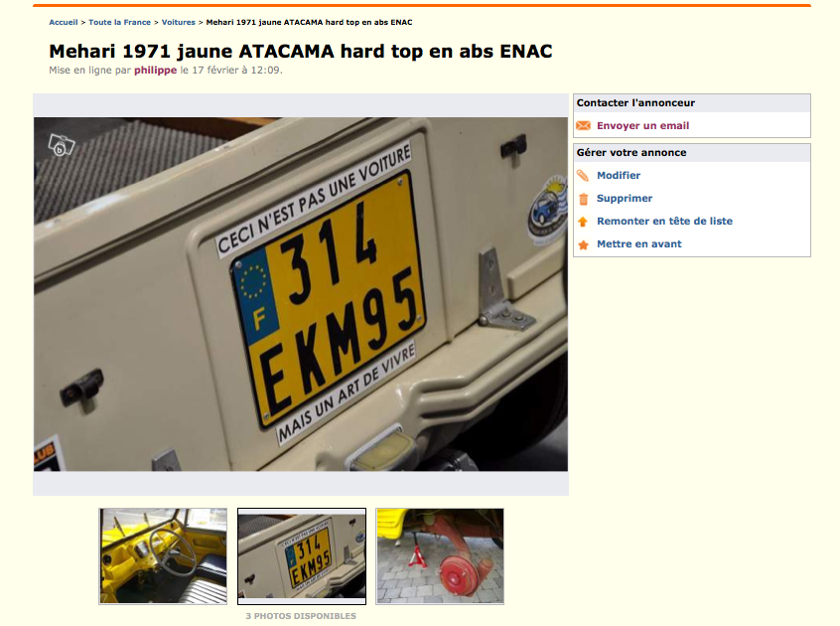The width and height of the screenshot is (840, 626).
Task: Click the orange up arrow icon
Action: [x=583, y=222]
